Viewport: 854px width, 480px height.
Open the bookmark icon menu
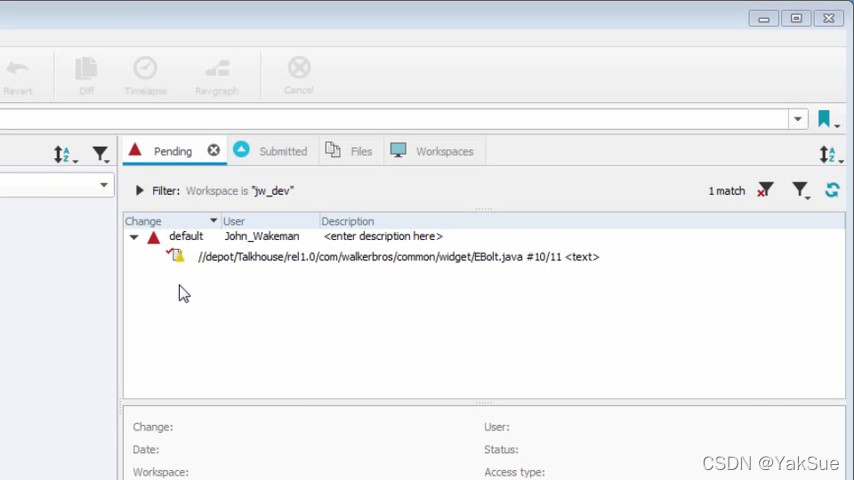[828, 119]
